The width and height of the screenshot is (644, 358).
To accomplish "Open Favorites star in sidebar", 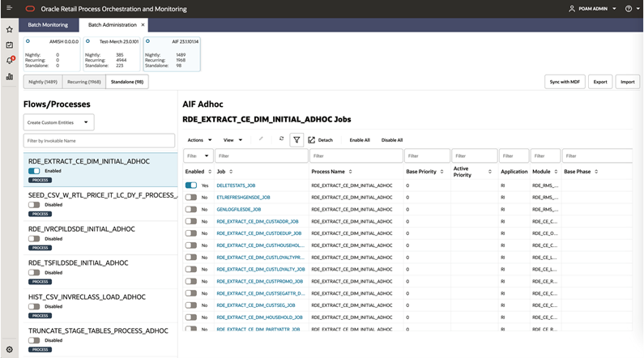I will click(10, 29).
